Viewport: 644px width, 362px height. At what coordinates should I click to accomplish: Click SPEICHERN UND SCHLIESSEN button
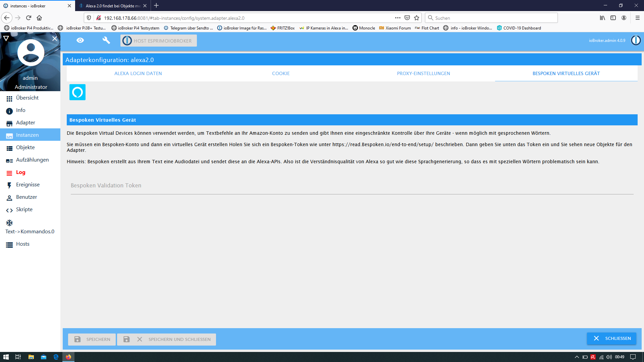[167, 339]
